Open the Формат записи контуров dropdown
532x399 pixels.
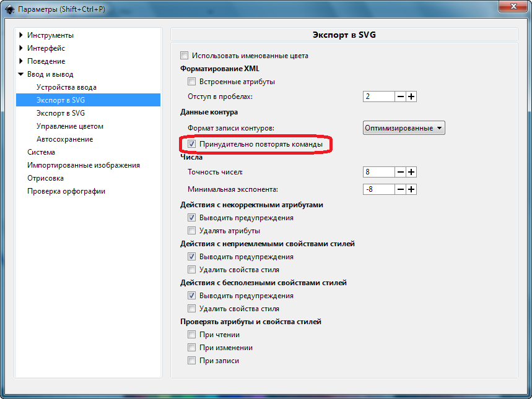[x=404, y=128]
